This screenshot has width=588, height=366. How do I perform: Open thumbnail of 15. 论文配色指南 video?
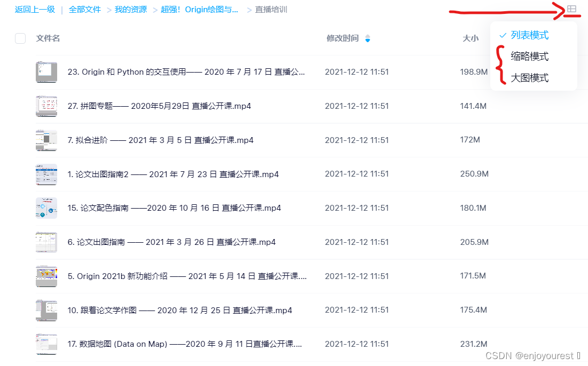pyautogui.click(x=46, y=208)
